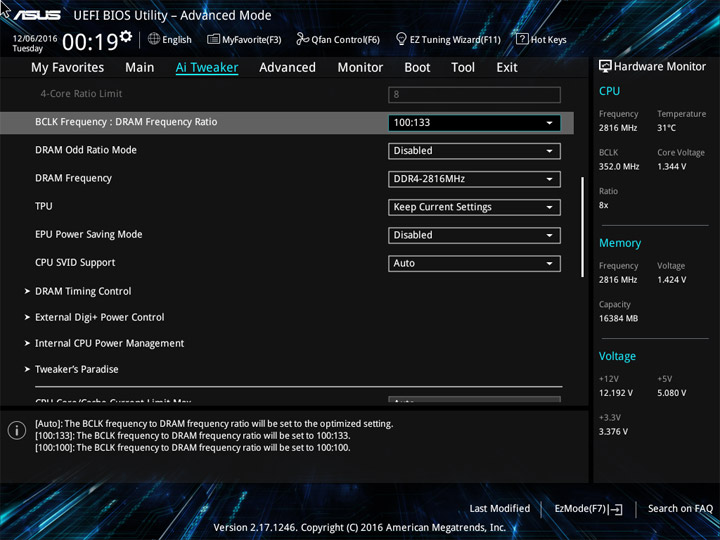Open clock settings gear icon
This screenshot has width=720, height=540.
126,36
